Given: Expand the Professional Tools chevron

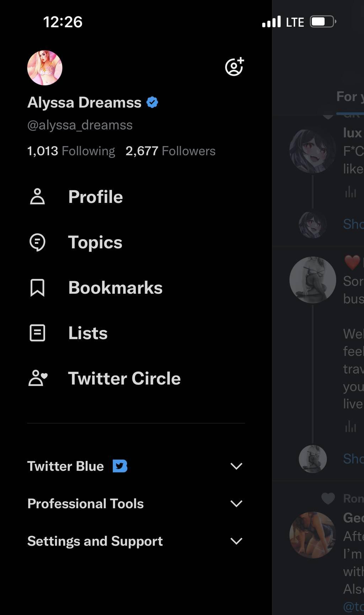Looking at the screenshot, I should (236, 504).
